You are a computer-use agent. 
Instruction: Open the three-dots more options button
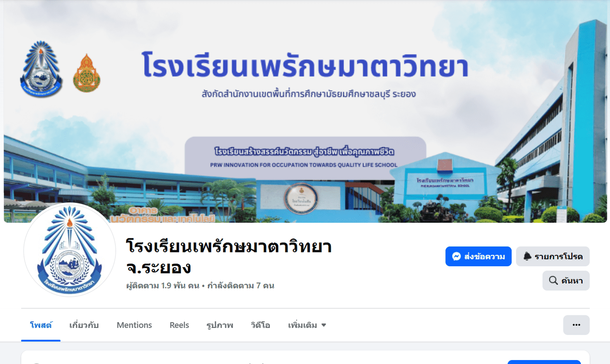[577, 325]
